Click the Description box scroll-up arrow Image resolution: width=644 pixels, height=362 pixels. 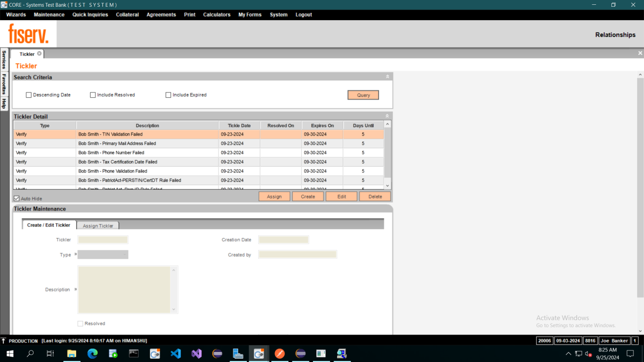[174, 271]
